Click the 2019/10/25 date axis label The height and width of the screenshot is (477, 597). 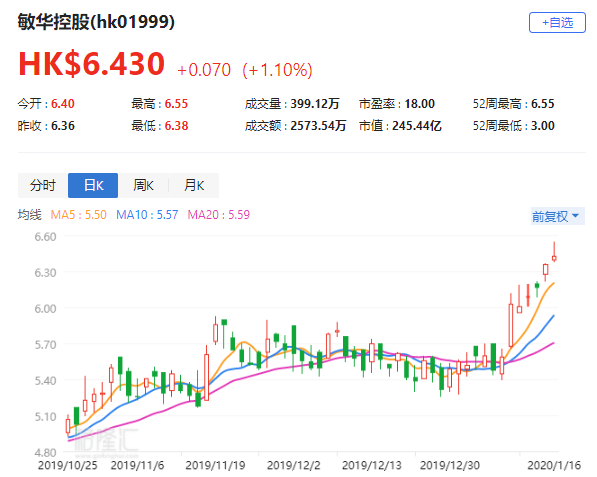pyautogui.click(x=68, y=465)
